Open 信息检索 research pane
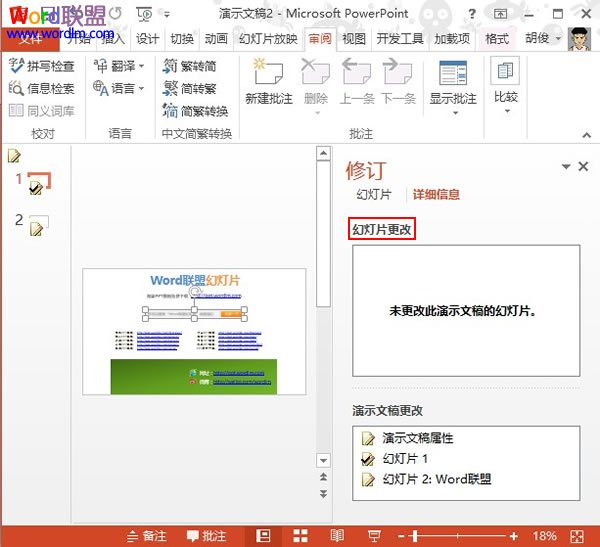 click(42, 88)
